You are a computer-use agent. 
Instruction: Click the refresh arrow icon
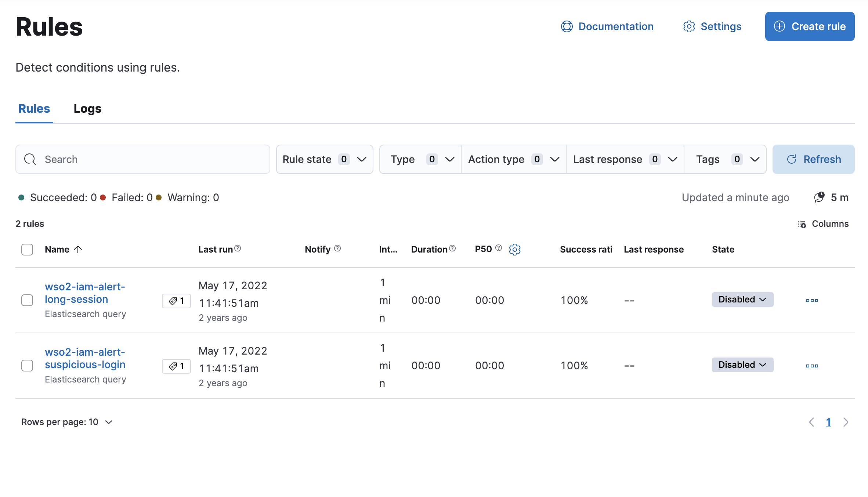point(792,159)
